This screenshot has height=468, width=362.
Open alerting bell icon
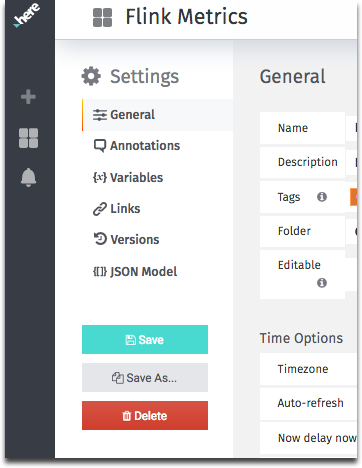(x=28, y=177)
